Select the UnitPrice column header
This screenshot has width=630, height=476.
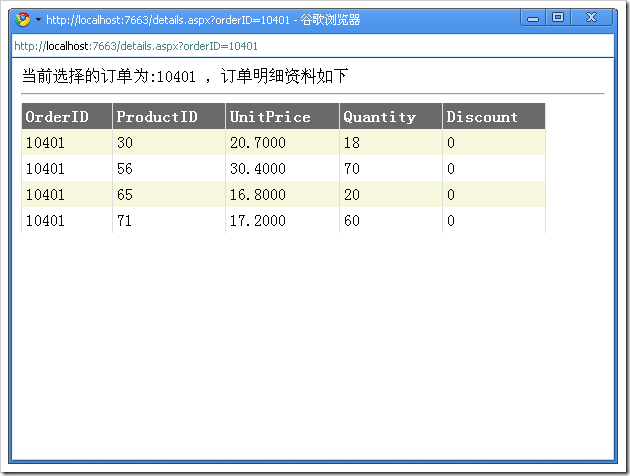(270, 117)
